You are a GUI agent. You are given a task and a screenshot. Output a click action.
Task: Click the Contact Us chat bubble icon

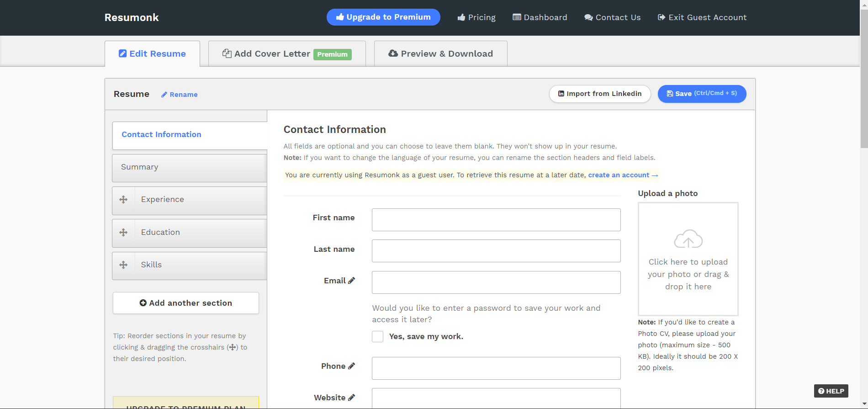pyautogui.click(x=588, y=17)
